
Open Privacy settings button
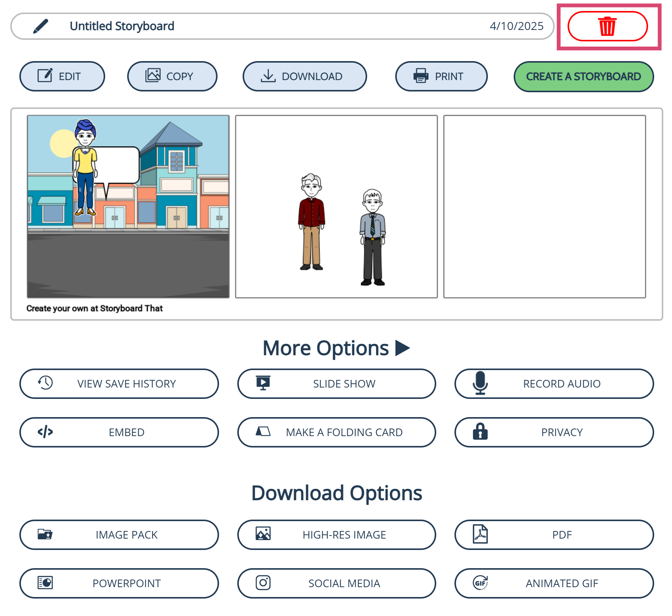[x=554, y=432]
